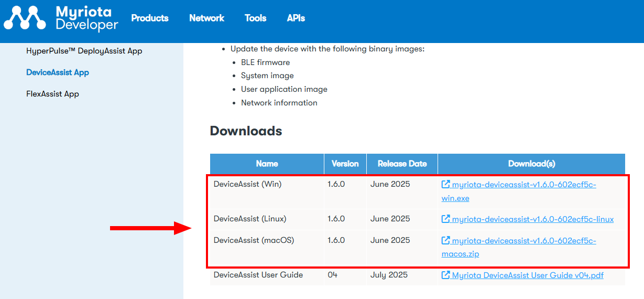
Task: Select DeviceAssist App in sidebar
Action: click(x=58, y=72)
